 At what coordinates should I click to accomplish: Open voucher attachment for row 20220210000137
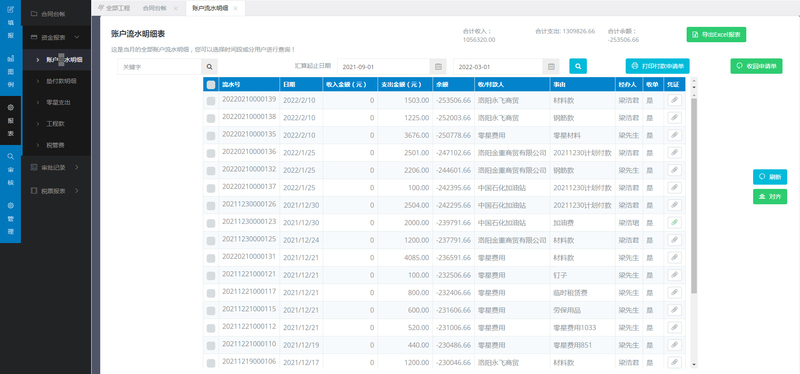674,187
